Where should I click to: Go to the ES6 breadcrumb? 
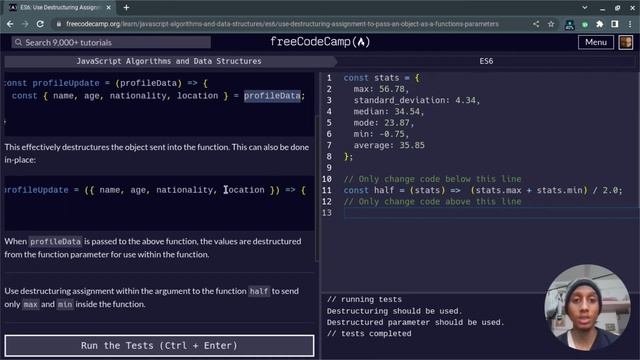coord(486,61)
